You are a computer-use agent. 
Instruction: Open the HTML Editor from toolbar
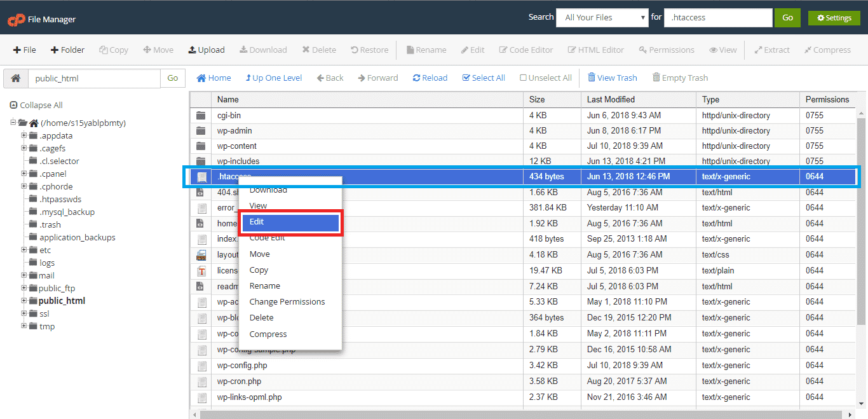coord(596,50)
